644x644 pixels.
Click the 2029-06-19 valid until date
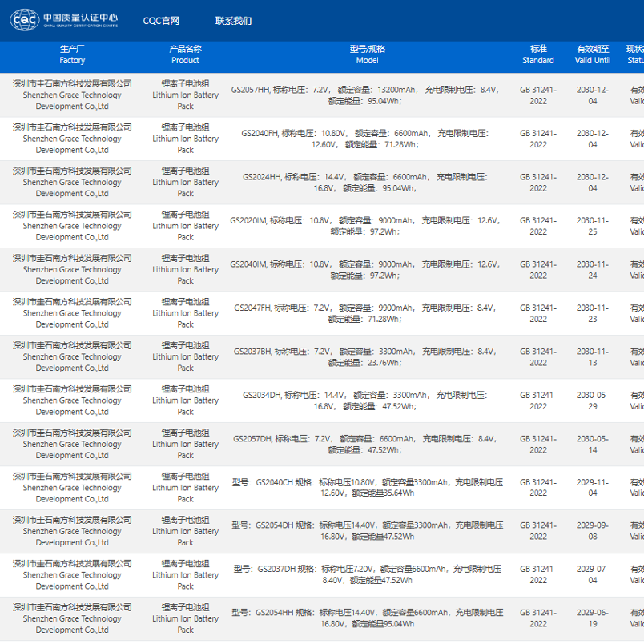(593, 618)
